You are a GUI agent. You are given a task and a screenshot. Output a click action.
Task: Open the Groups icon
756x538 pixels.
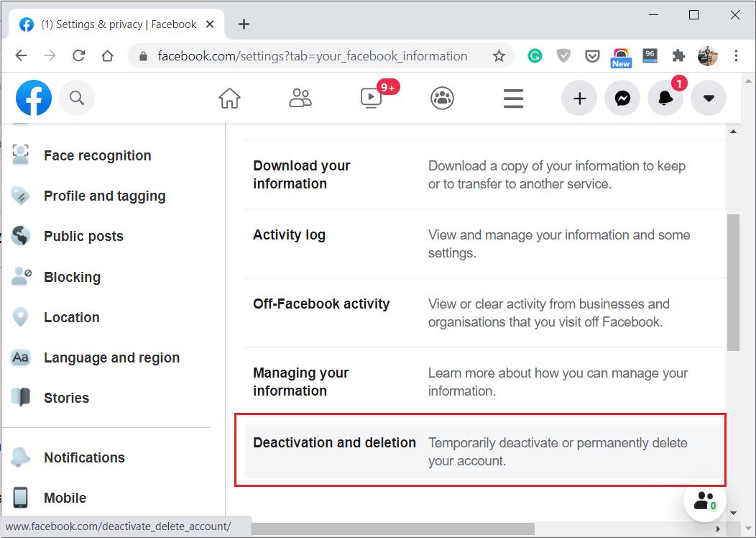point(442,98)
